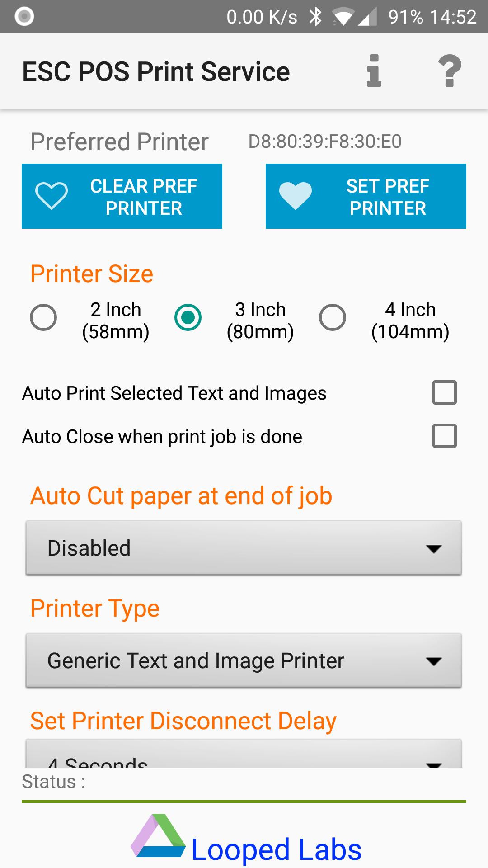Select the 4 Inch (104mm) radio button
This screenshot has height=868, width=488.
click(x=333, y=317)
